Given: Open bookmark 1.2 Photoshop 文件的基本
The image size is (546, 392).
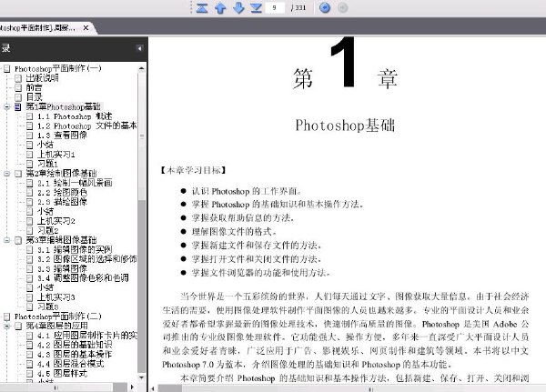Looking at the screenshot, I should click(x=87, y=126).
